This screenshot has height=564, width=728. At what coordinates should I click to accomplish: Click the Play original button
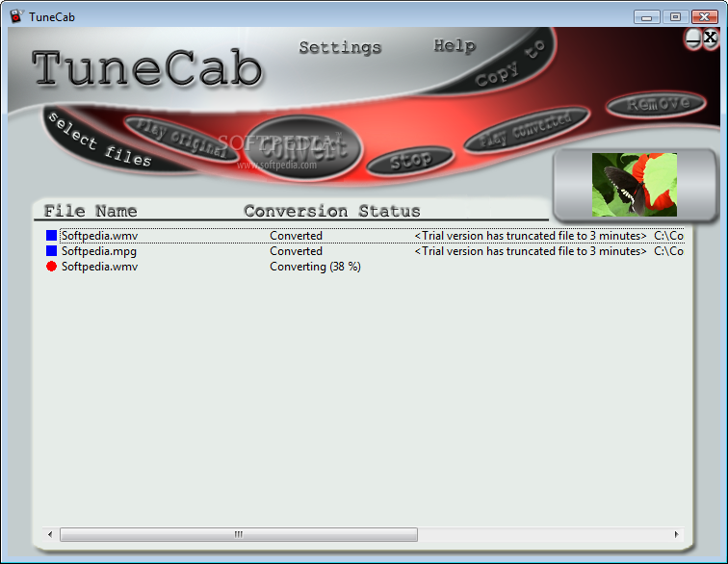(182, 138)
